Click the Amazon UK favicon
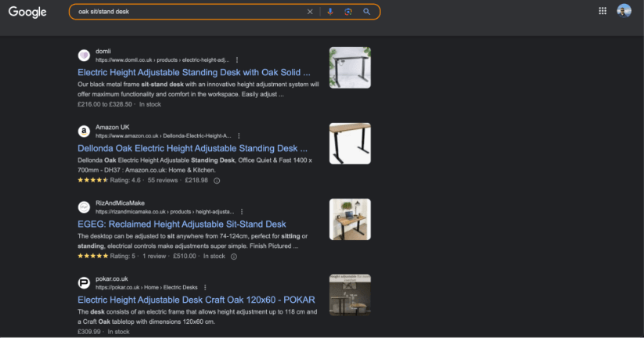This screenshot has height=338, width=644. click(x=84, y=131)
